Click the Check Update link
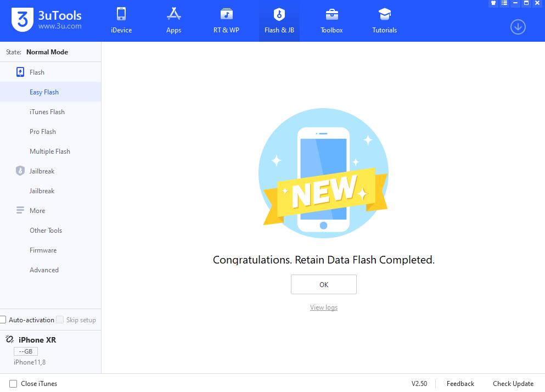The image size is (545, 392). coord(513,384)
